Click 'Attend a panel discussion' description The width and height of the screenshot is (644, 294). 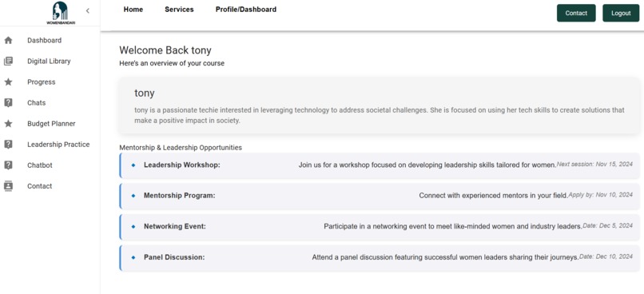pyautogui.click(x=445, y=257)
